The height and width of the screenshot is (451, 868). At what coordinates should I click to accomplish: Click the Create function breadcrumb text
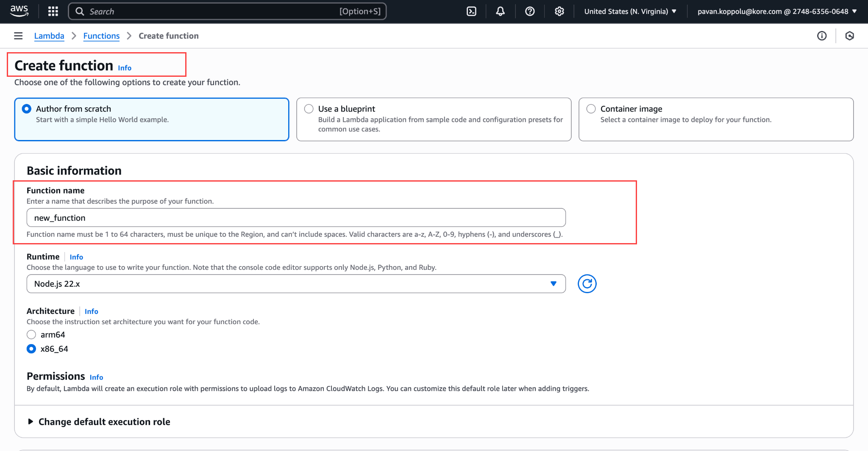click(x=169, y=36)
